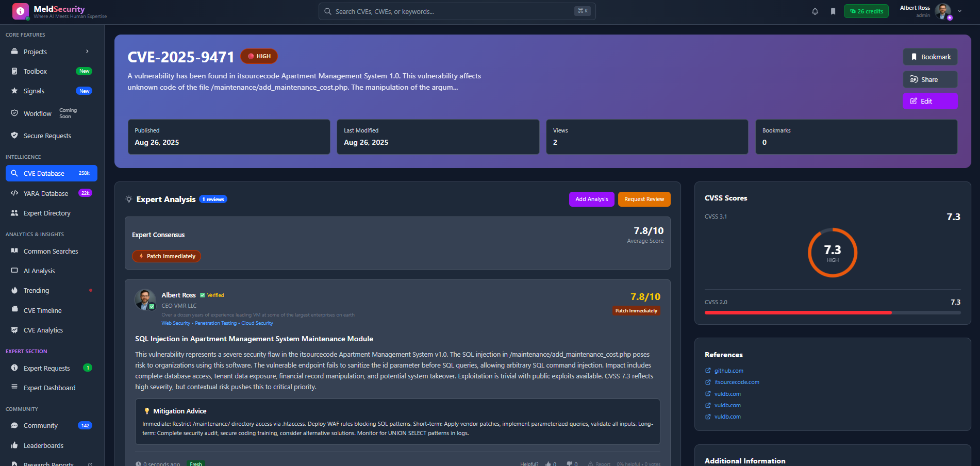
Task: Open Projects in the sidebar
Action: (52, 52)
